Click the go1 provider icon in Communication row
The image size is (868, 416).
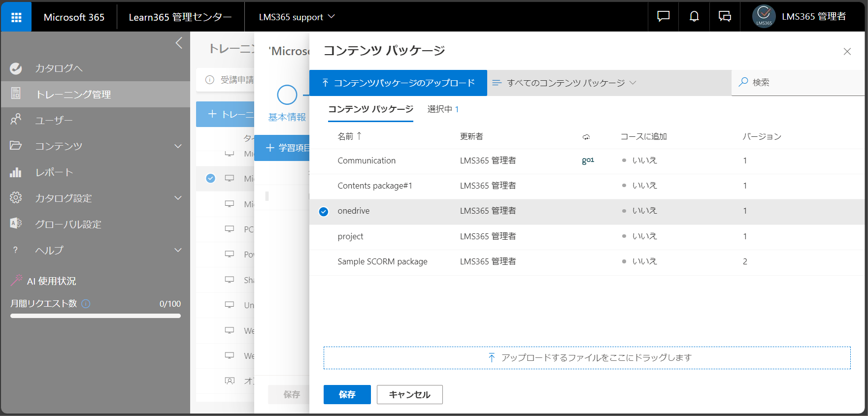point(588,160)
